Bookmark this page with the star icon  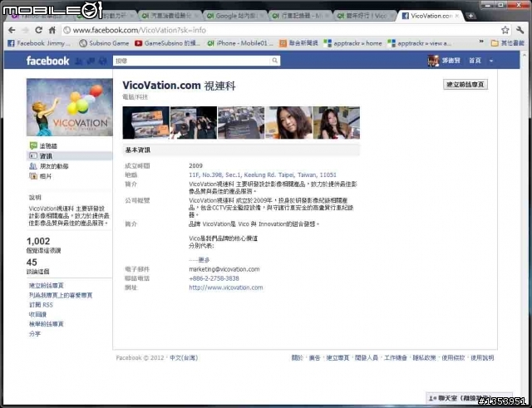(505, 30)
